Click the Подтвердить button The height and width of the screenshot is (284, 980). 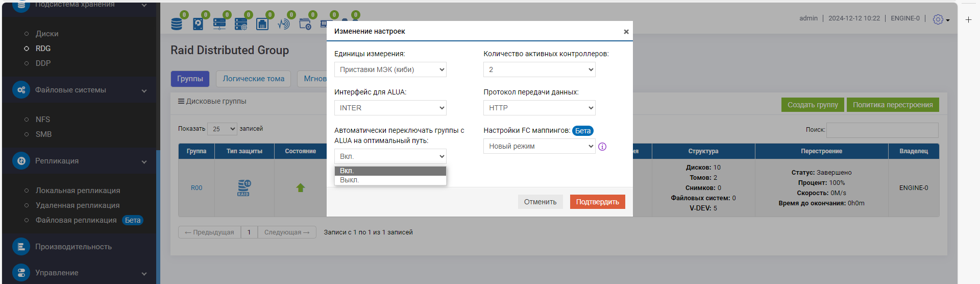pyautogui.click(x=598, y=202)
